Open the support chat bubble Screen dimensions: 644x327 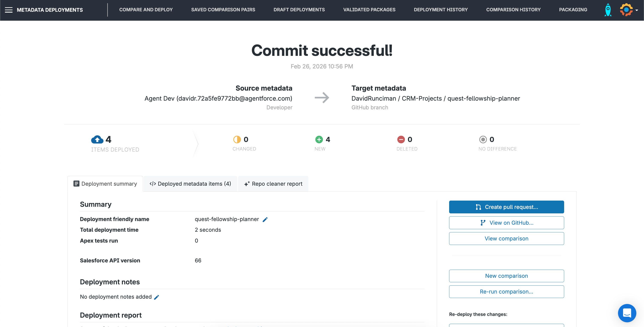pyautogui.click(x=627, y=313)
